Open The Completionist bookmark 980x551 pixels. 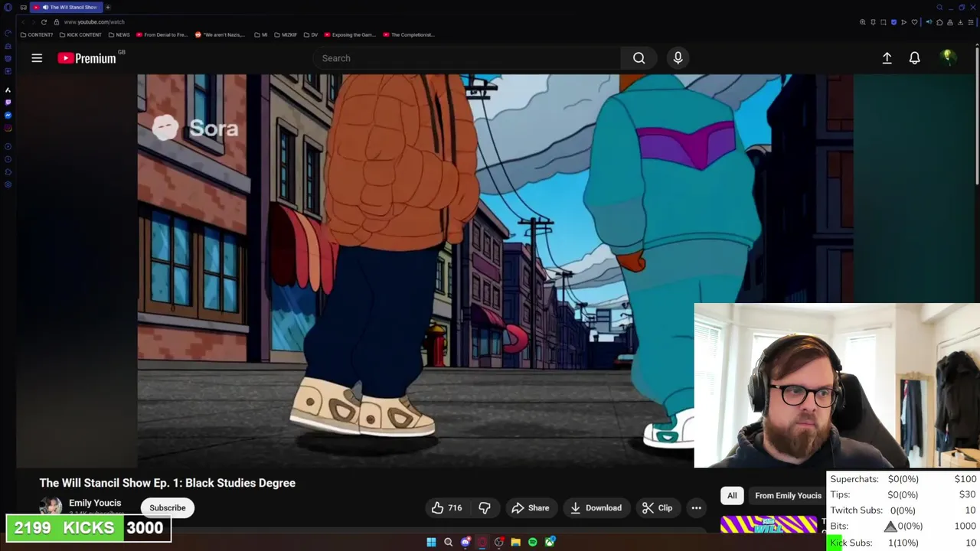click(409, 34)
